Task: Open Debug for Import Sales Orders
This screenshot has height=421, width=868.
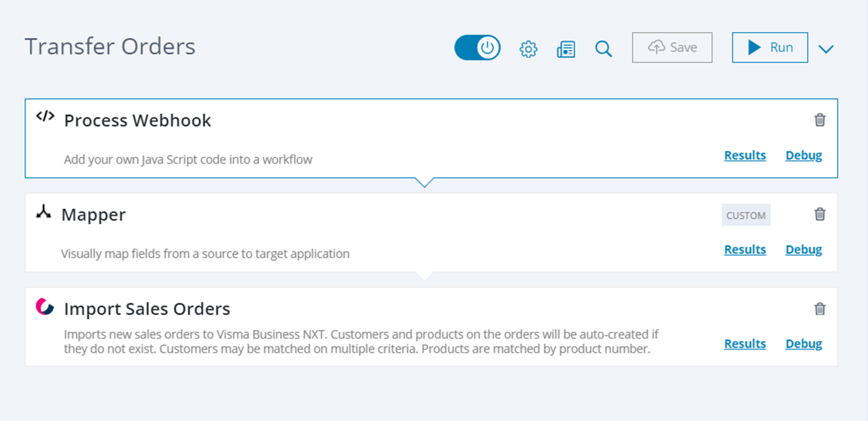Action: (804, 344)
